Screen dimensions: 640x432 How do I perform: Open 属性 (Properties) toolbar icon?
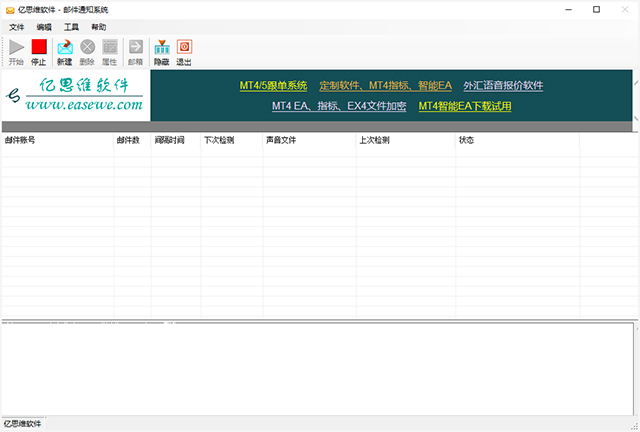tap(110, 47)
